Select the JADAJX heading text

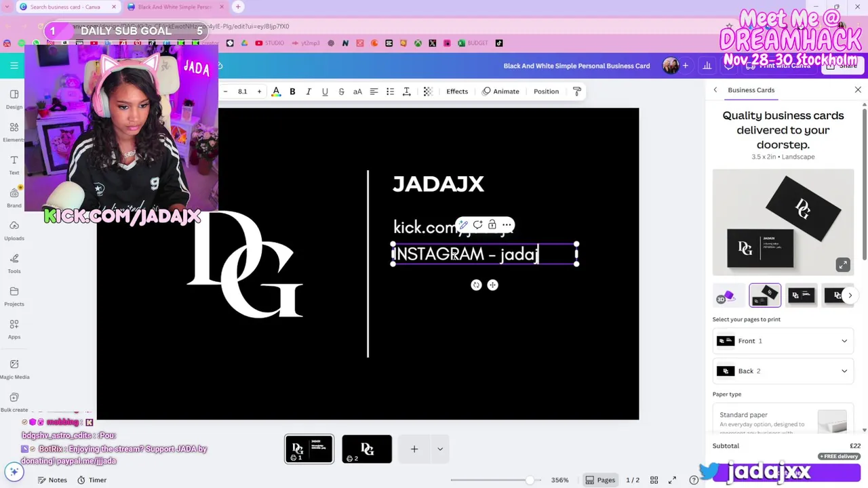(438, 184)
